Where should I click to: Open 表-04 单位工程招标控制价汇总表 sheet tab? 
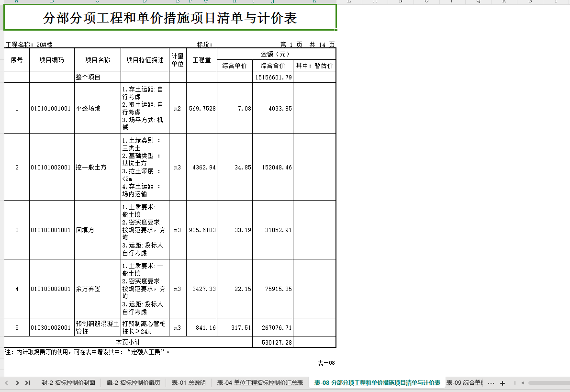pos(260,383)
